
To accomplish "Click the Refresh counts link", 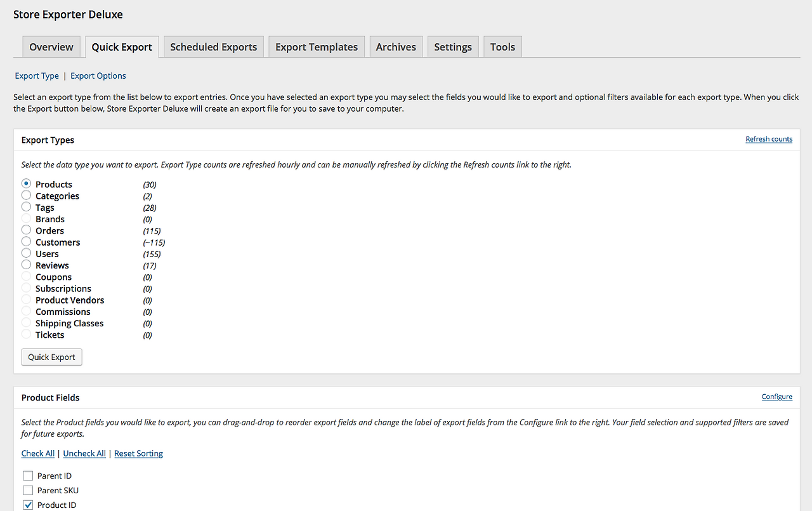I will click(769, 139).
